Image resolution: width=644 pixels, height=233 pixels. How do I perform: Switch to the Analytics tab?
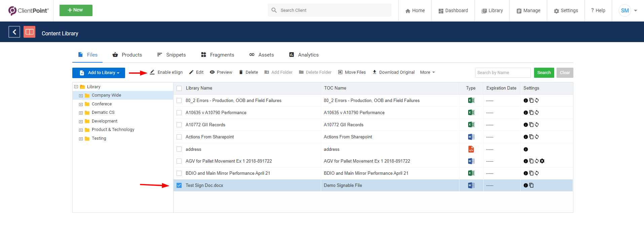304,55
